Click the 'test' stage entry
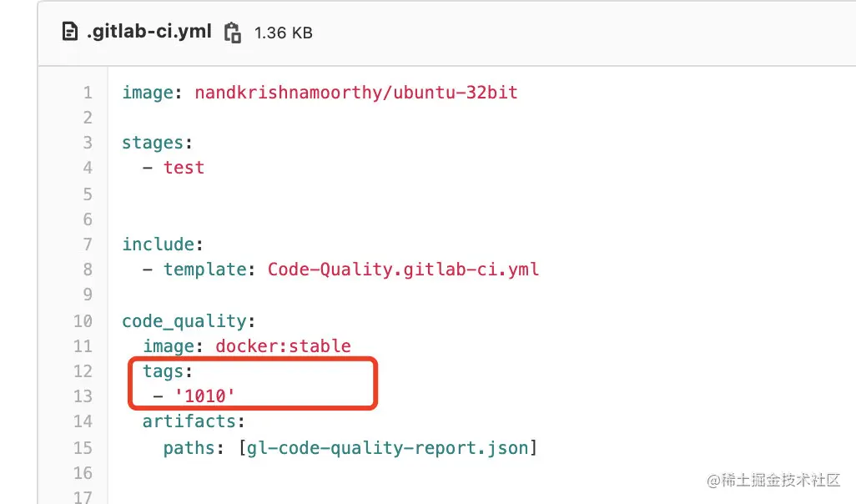 pyautogui.click(x=184, y=168)
